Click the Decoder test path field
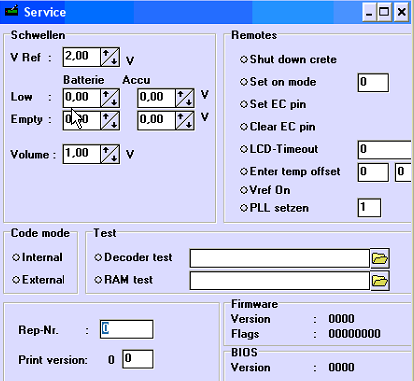This screenshot has height=381, width=414. click(x=280, y=258)
